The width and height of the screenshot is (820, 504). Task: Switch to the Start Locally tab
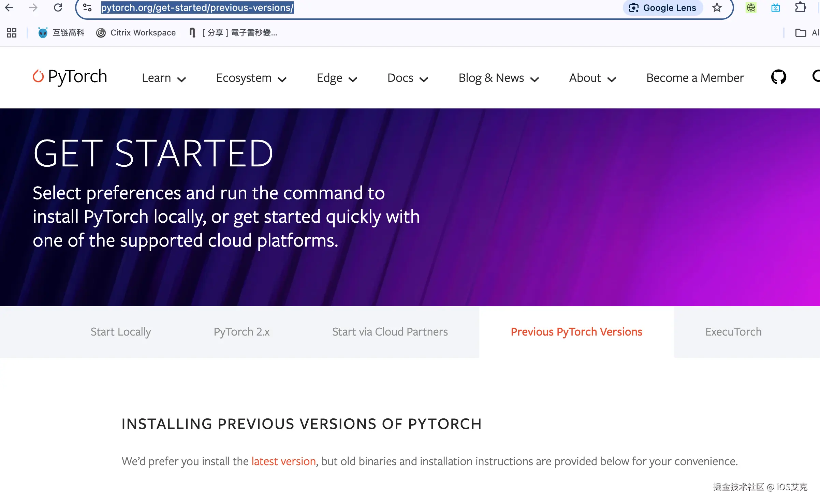click(121, 332)
